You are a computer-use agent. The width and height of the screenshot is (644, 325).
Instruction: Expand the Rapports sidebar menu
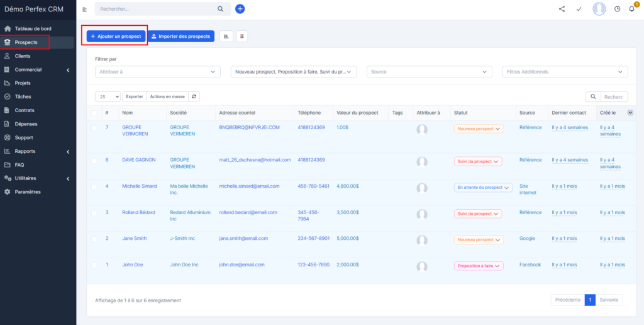pos(38,151)
